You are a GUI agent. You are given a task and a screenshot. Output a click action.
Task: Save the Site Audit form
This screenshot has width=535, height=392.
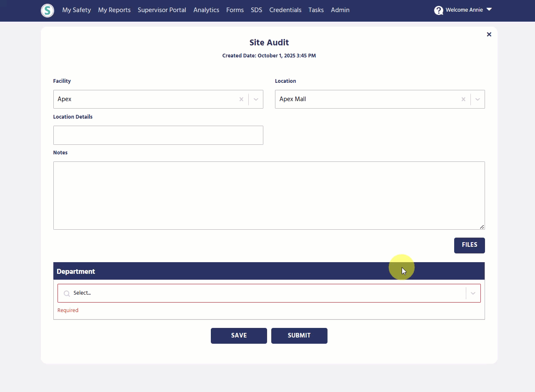[x=239, y=336]
